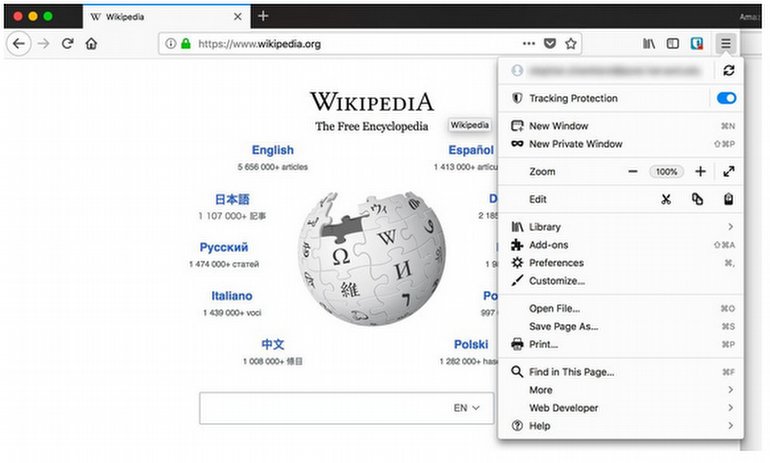Select Open File… menu entry
The image size is (770, 463).
click(621, 308)
